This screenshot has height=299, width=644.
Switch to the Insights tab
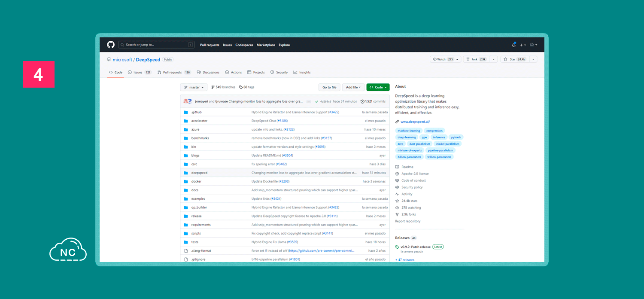[x=302, y=72]
